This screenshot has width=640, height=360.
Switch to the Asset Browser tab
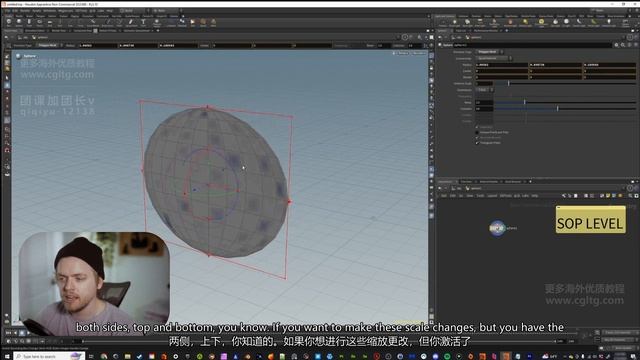513,182
